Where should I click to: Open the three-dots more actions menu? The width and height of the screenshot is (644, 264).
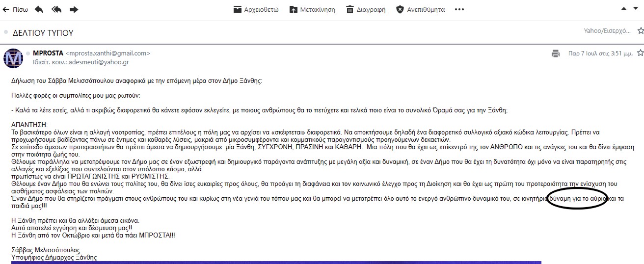pos(459,9)
